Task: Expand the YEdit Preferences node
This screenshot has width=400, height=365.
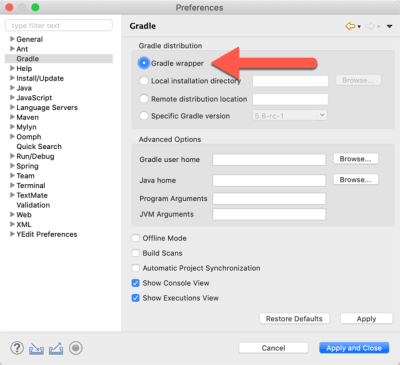Action: (12, 234)
